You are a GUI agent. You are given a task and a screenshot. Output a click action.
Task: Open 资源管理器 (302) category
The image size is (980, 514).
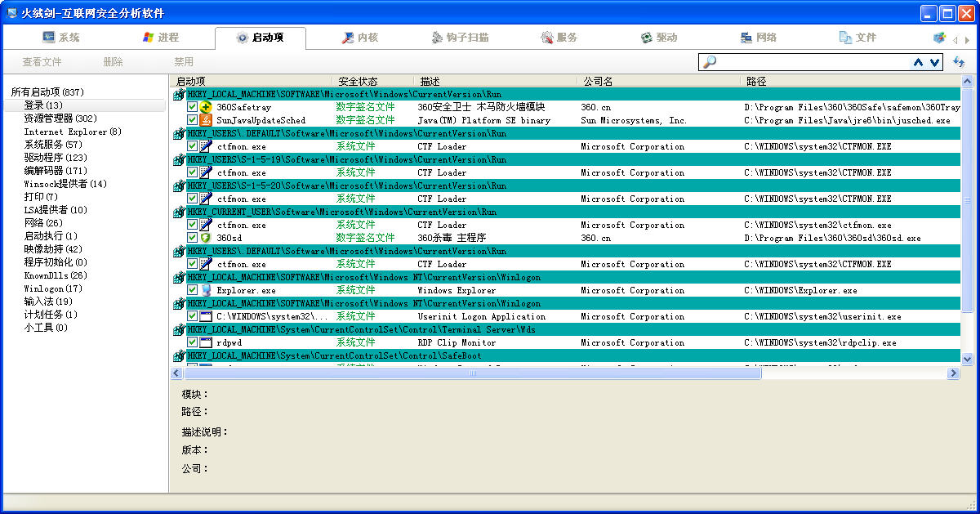[x=60, y=118]
